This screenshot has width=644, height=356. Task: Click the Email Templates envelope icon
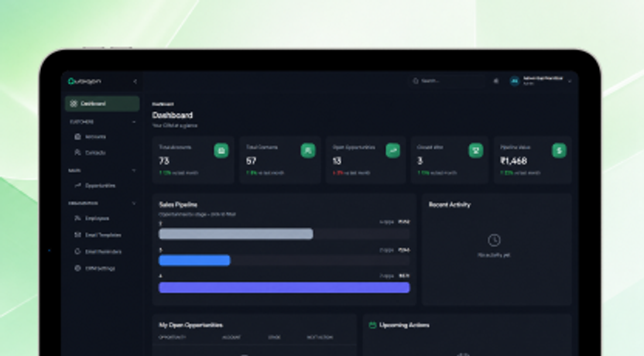click(x=77, y=234)
